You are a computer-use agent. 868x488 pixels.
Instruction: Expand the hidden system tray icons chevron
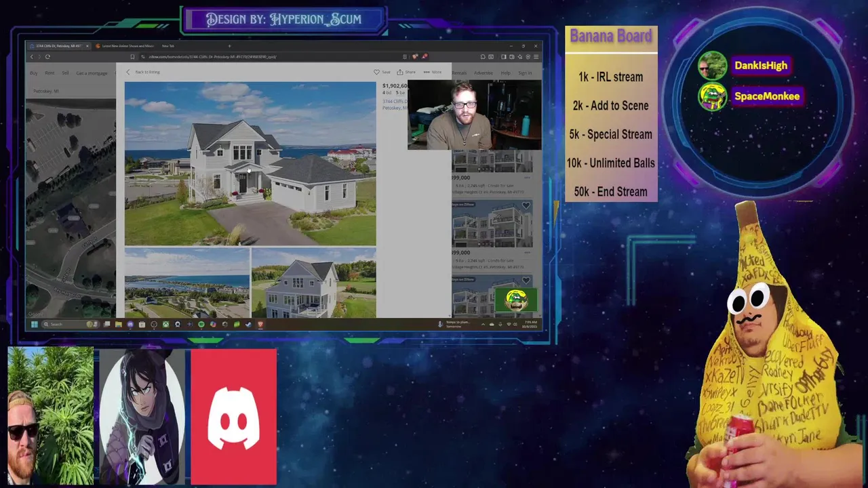483,324
